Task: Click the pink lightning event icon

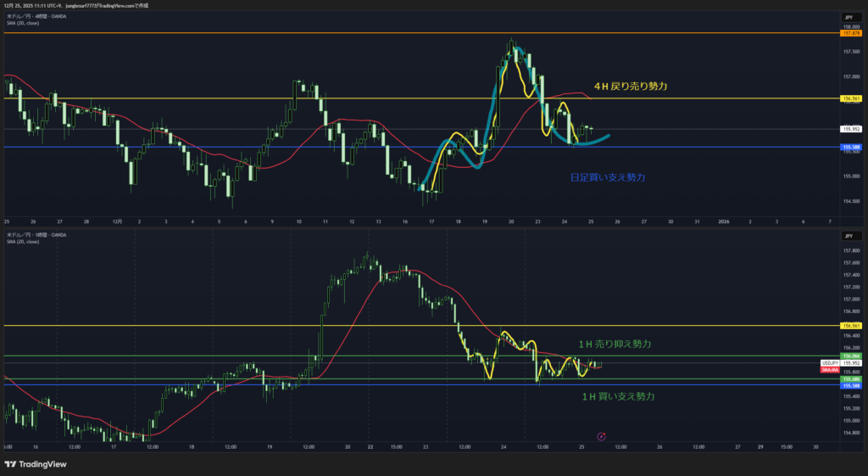Action: (601, 436)
